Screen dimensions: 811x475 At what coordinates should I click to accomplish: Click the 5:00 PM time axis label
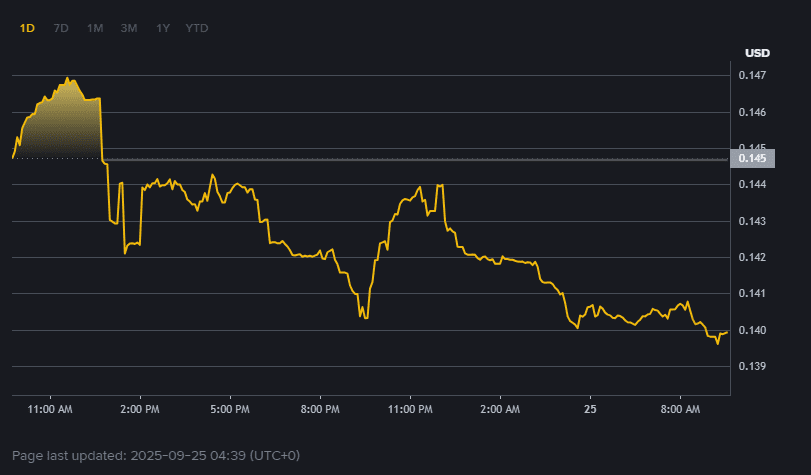click(x=229, y=410)
